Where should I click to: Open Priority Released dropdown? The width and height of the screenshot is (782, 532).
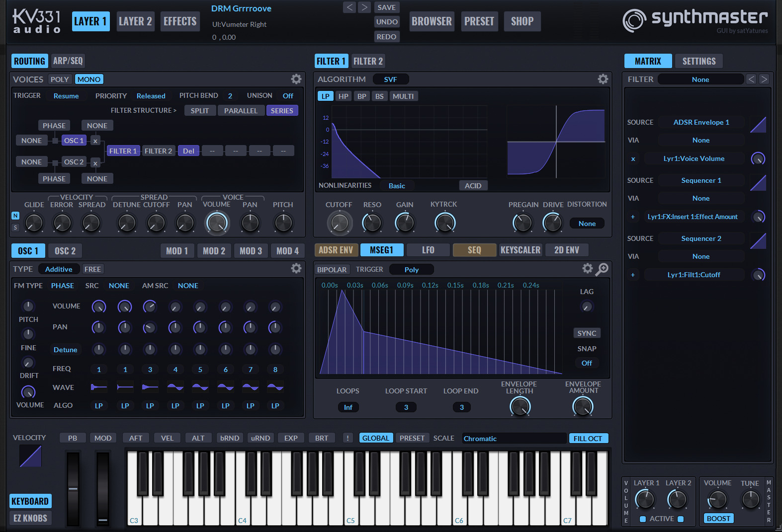click(x=151, y=96)
